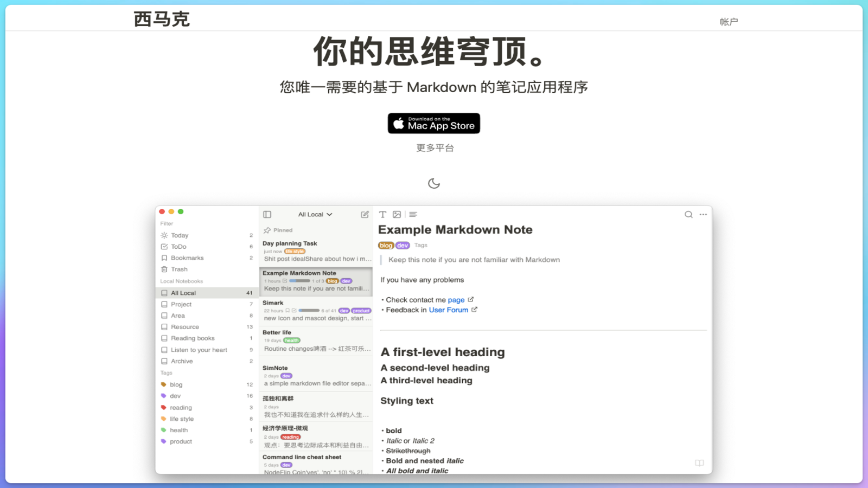Image resolution: width=868 pixels, height=488 pixels.
Task: Toggle dark mode with the moon icon
Action: (433, 183)
